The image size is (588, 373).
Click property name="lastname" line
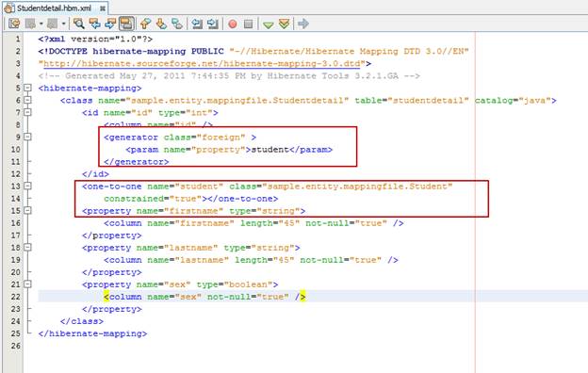(x=191, y=248)
